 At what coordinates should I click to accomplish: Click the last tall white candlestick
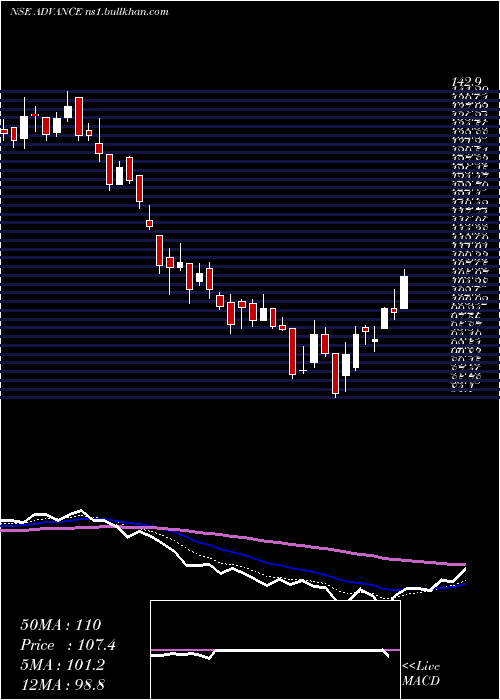[x=404, y=290]
